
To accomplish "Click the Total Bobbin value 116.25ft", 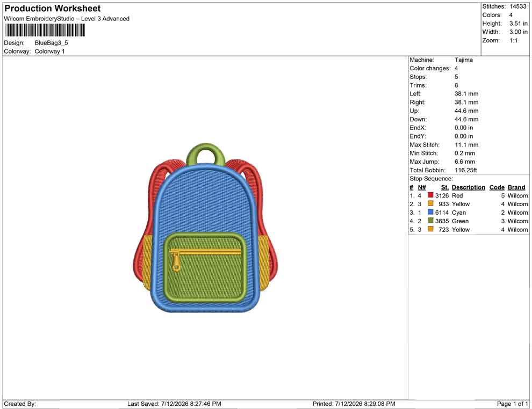I will point(465,170).
